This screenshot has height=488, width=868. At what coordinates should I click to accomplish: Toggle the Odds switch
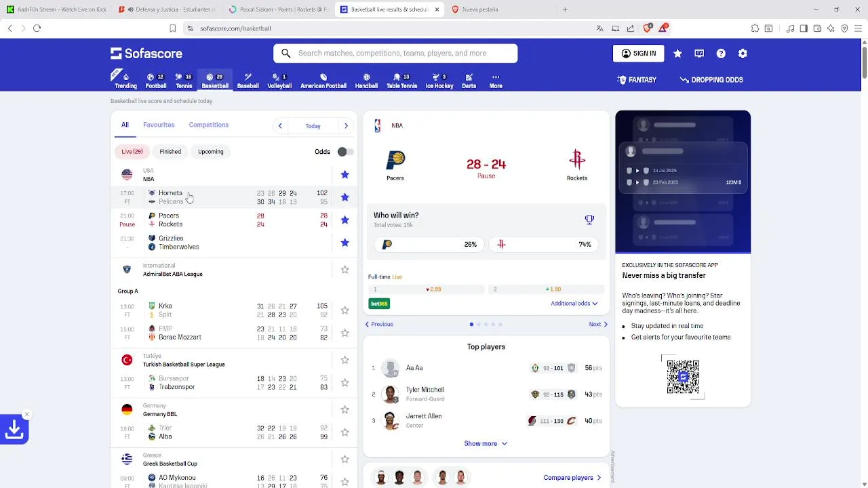pyautogui.click(x=345, y=152)
